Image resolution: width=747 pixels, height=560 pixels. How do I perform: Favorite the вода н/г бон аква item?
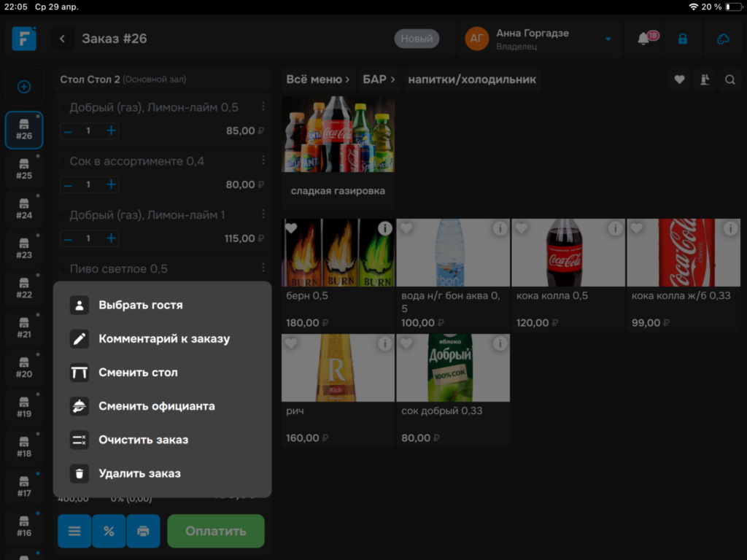click(x=406, y=228)
